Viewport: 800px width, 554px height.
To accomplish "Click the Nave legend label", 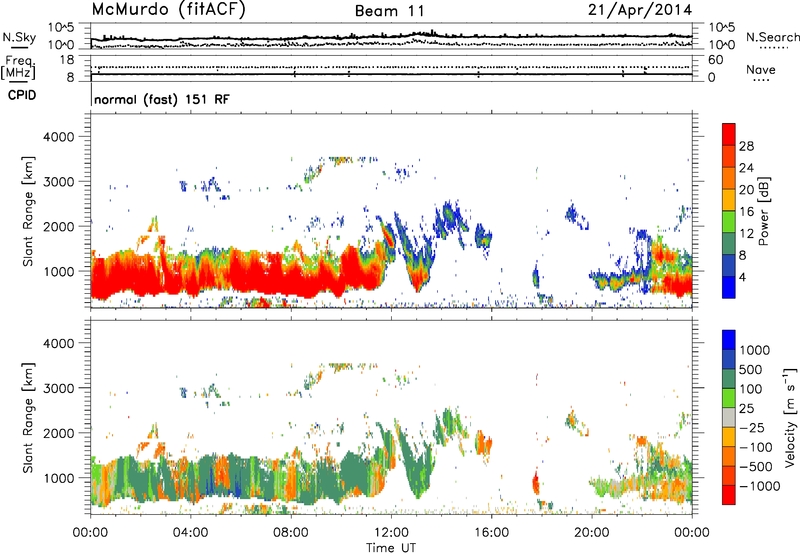I will (x=761, y=70).
